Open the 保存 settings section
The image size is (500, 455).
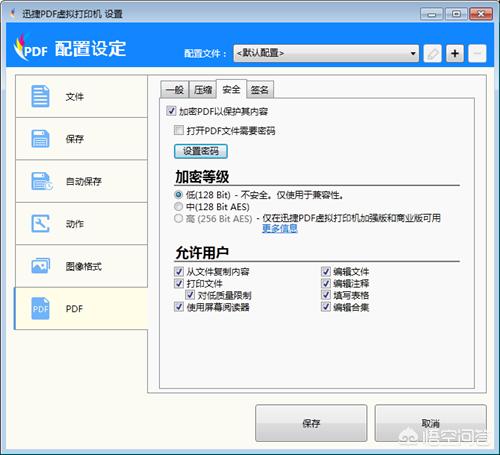pyautogui.click(x=81, y=139)
